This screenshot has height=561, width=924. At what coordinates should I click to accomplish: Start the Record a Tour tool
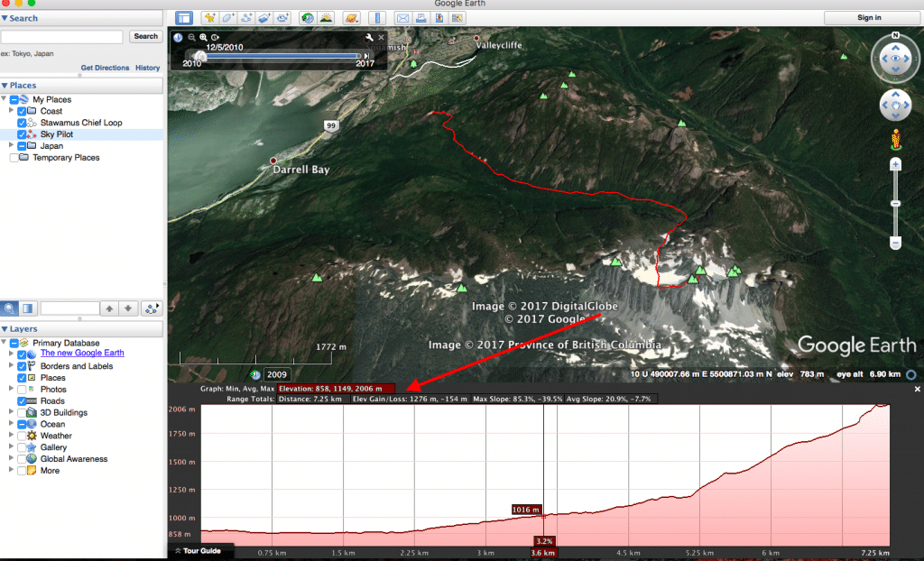pos(282,17)
